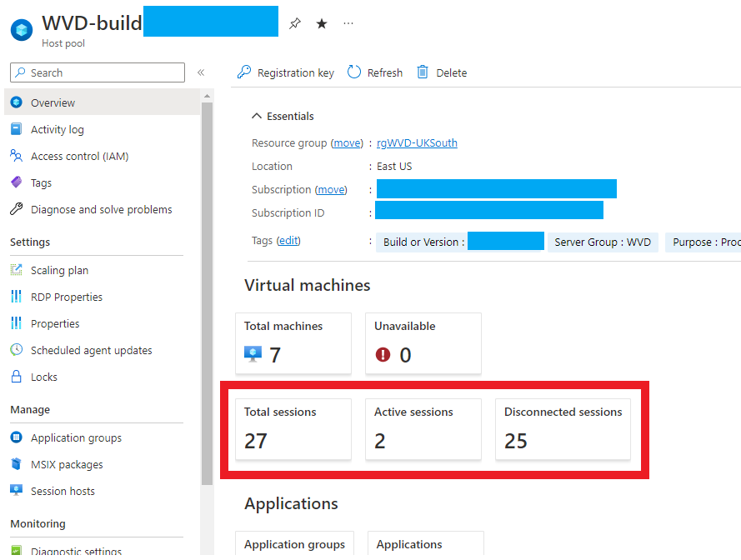741x560 pixels.
Task: Click the purple Tags icon
Action: click(16, 182)
